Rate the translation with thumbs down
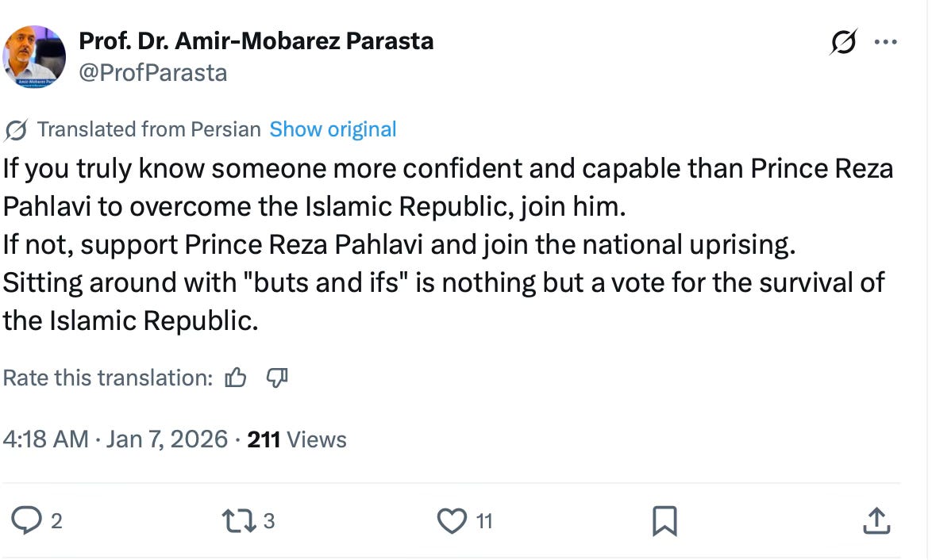The width and height of the screenshot is (932, 560). 276,378
